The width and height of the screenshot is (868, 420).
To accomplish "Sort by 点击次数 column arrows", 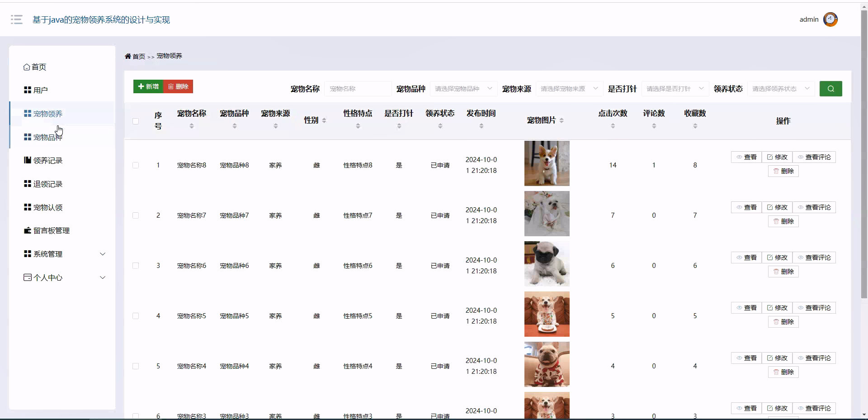I will click(x=613, y=126).
